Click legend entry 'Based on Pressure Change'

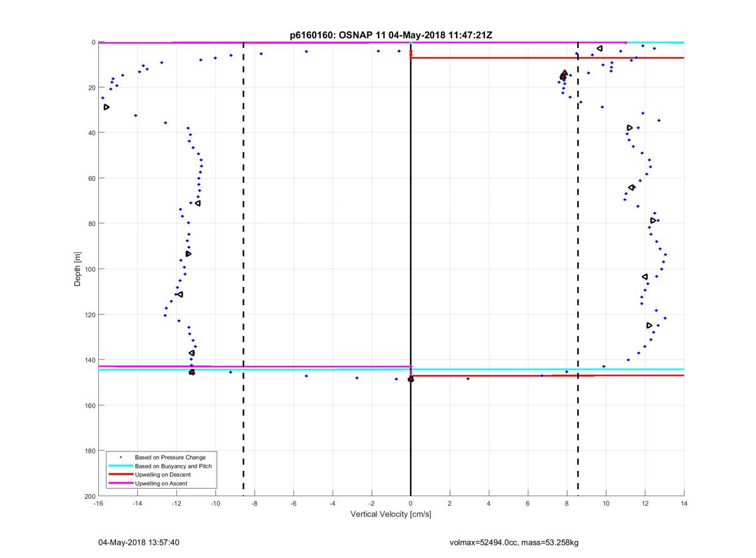pos(170,457)
